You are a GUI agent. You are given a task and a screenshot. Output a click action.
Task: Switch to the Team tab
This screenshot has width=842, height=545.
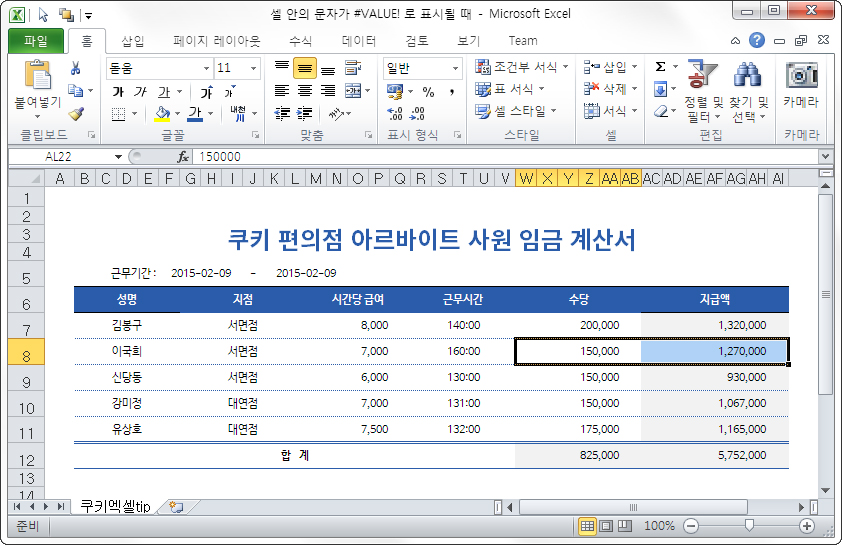point(522,41)
